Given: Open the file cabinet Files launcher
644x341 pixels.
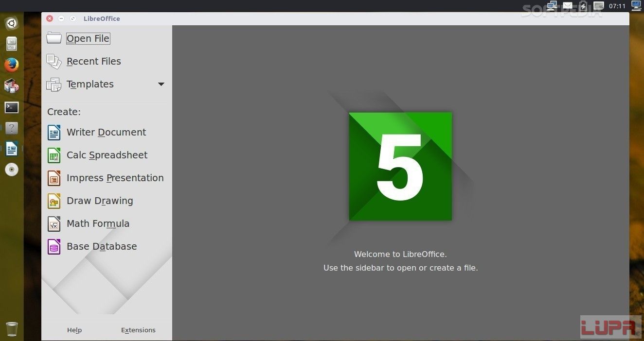Looking at the screenshot, I should (x=12, y=44).
